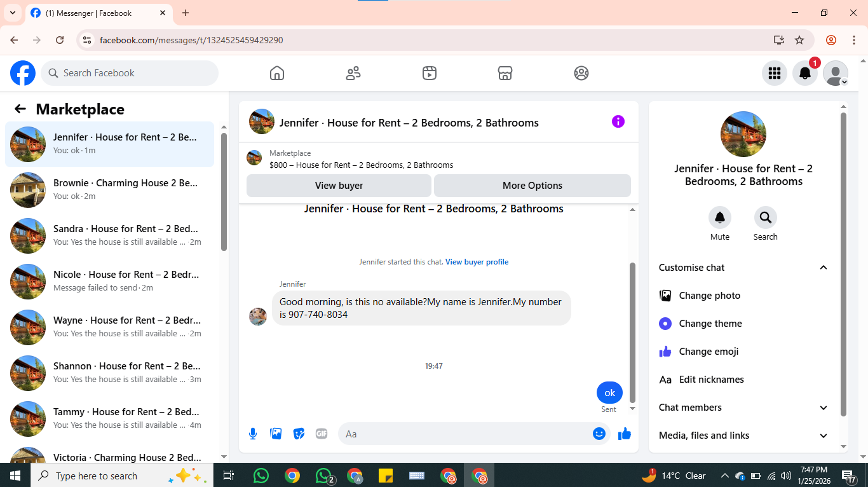Open notifications bell with red badge

[805, 73]
